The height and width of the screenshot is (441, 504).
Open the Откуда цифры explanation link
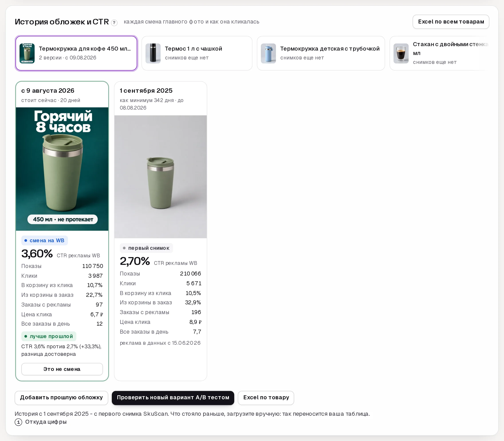click(46, 422)
